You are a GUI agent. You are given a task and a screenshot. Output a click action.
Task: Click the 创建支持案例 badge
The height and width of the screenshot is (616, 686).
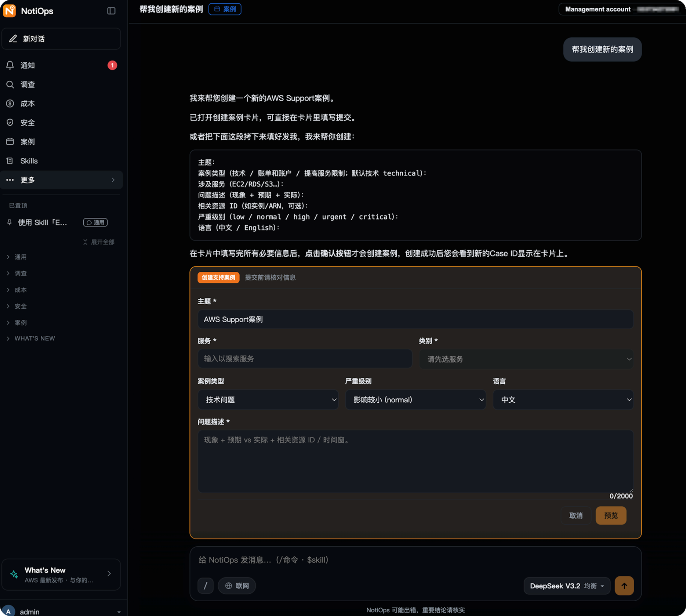click(218, 278)
